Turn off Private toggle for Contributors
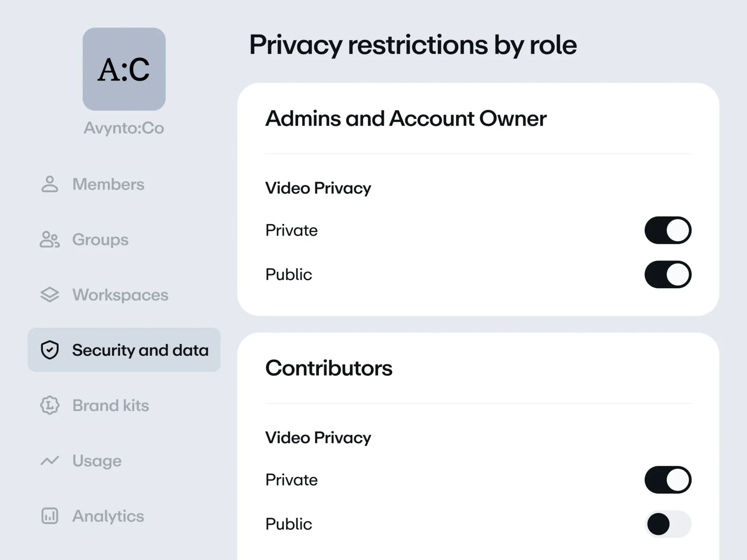The width and height of the screenshot is (747, 560). 668,480
